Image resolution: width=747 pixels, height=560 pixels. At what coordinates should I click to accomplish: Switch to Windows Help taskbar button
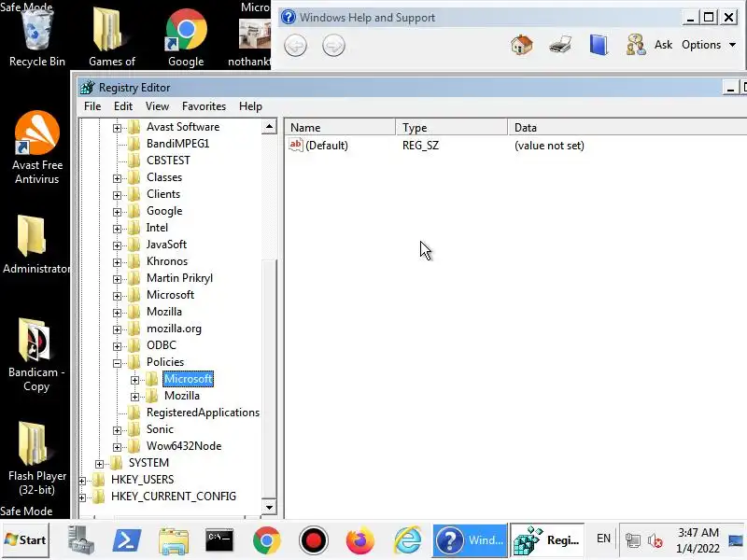(470, 540)
